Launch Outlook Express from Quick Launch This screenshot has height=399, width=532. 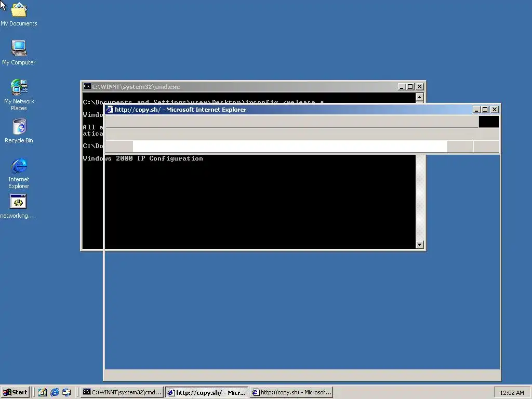click(66, 392)
